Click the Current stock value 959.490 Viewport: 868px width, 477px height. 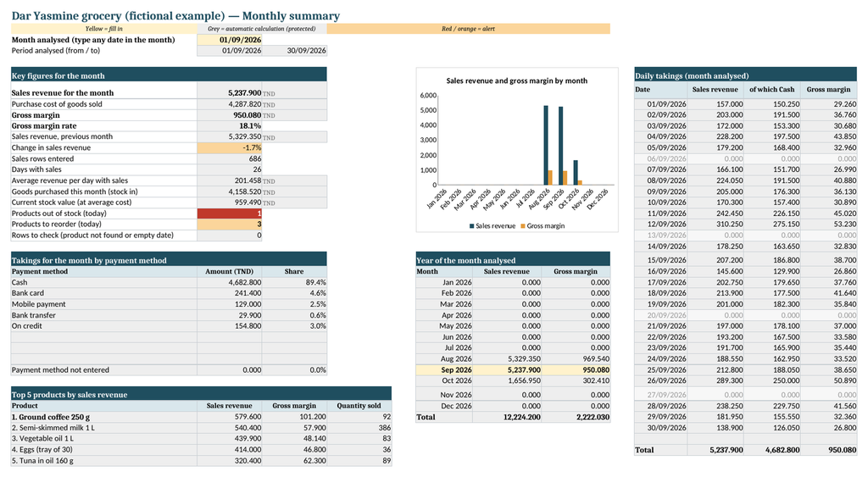229,202
